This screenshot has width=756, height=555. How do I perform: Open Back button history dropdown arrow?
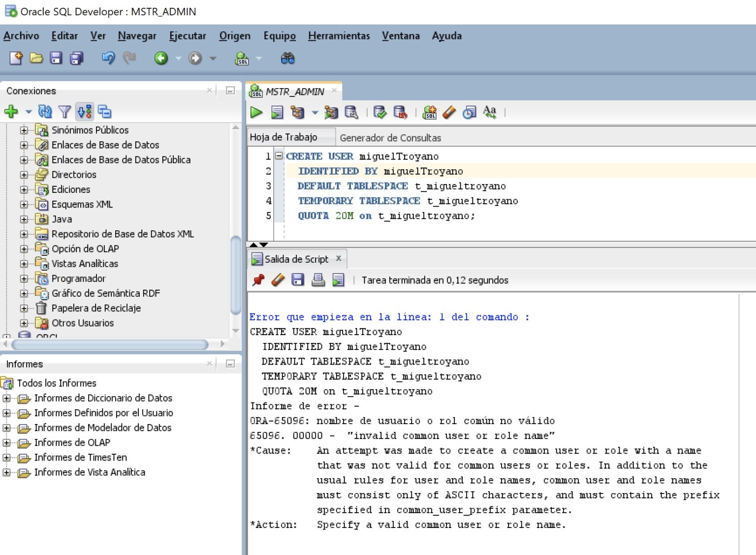point(179,59)
